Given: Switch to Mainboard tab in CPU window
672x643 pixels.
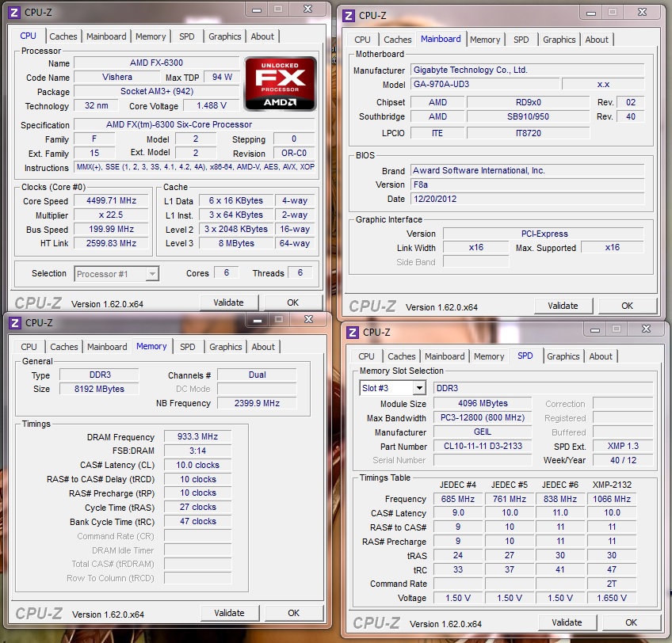Looking at the screenshot, I should [106, 36].
